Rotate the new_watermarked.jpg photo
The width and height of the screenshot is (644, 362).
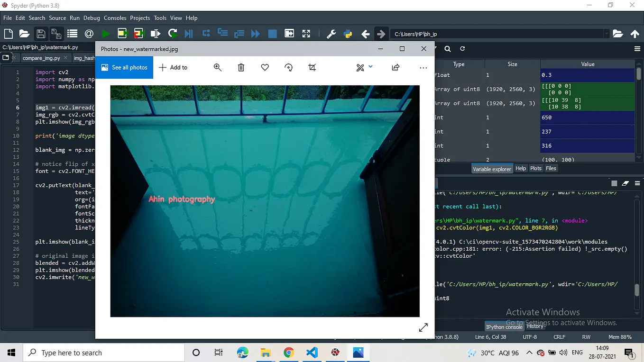tap(288, 67)
